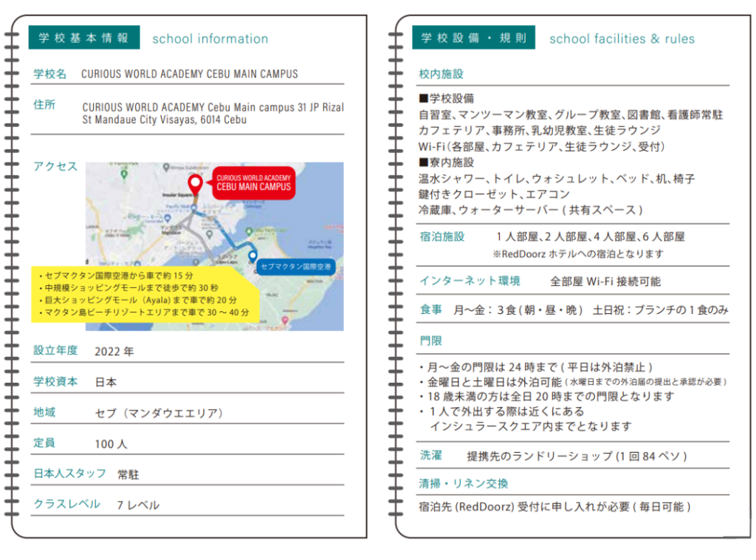The width and height of the screenshot is (756, 560).
Task: Click the 門限 curfew section label
Action: [x=430, y=341]
